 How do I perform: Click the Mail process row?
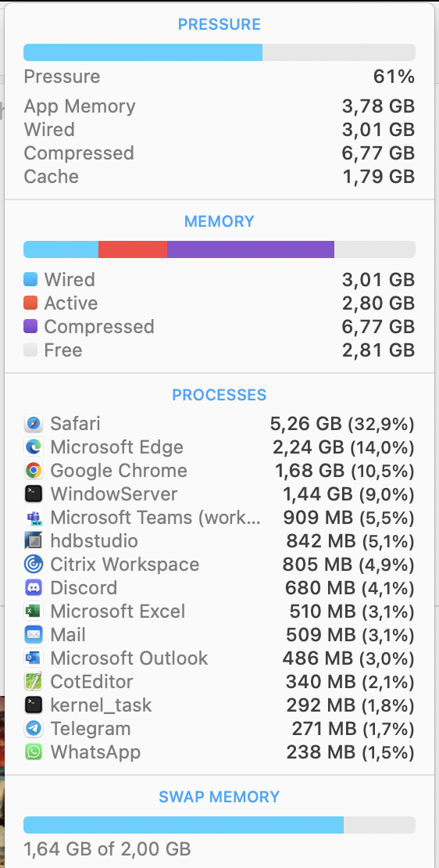point(219,635)
